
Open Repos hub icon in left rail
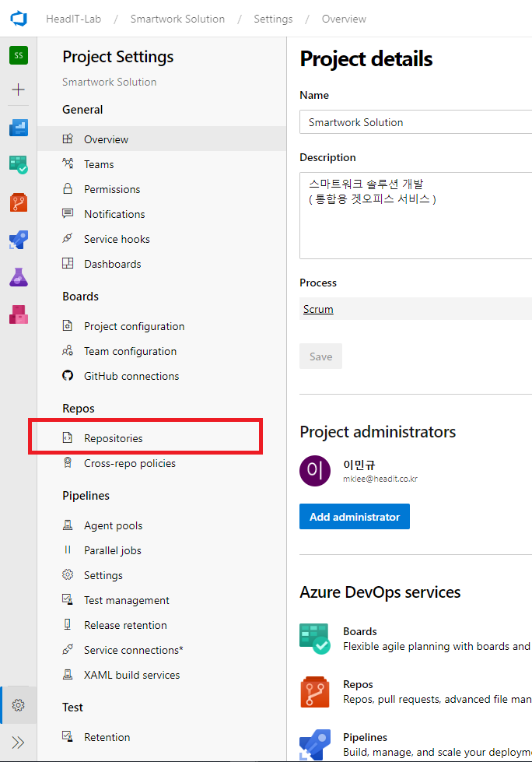click(19, 202)
